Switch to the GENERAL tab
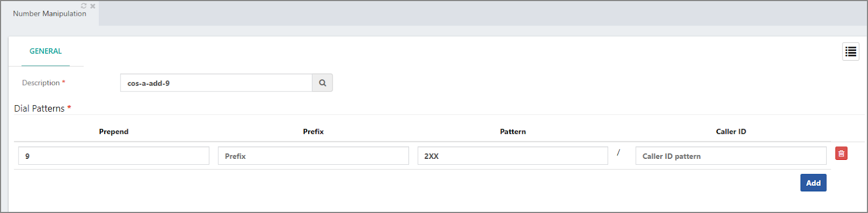Screen dimensions: 868x213 click(46, 51)
